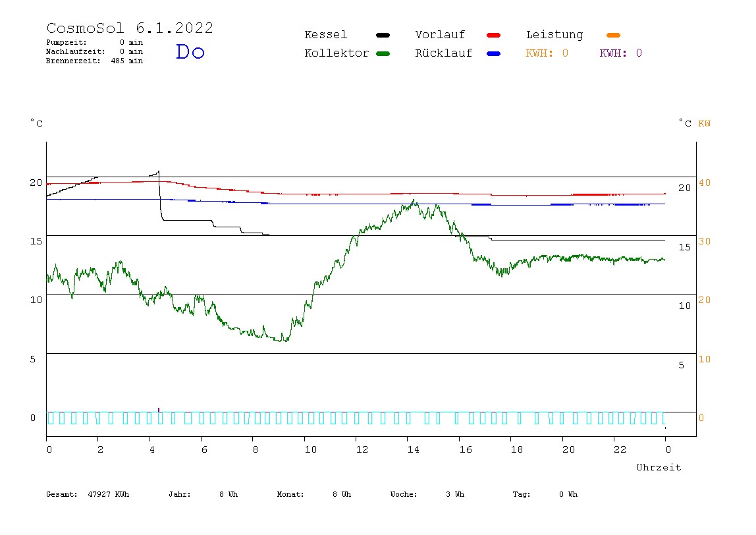
Task: Click the Kessel legend label
Action: 325,35
